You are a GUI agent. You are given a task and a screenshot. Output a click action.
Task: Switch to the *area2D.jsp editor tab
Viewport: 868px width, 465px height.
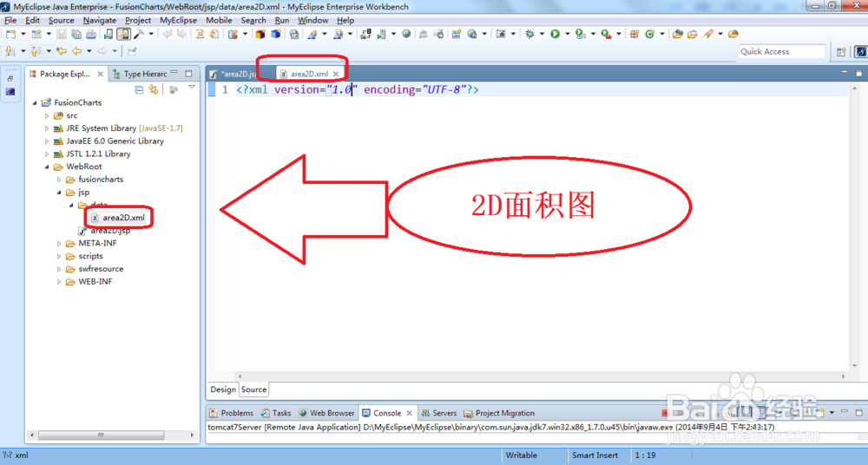click(x=238, y=74)
